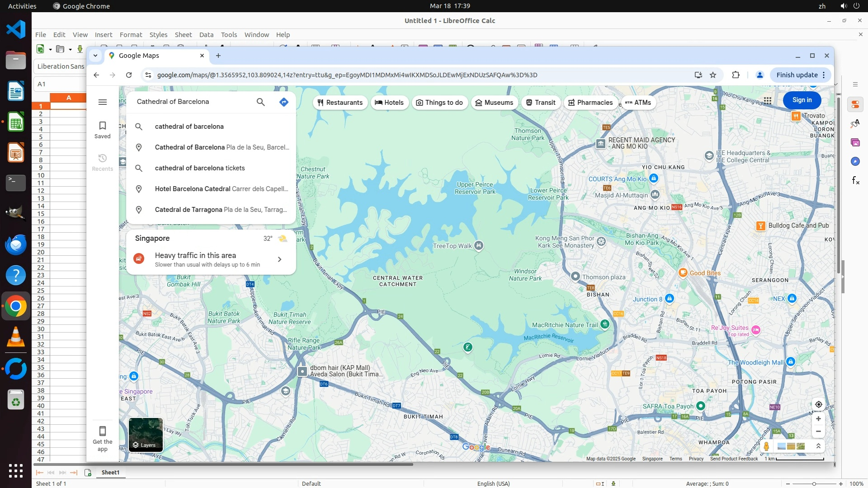Click the LibreOffice zoom slider
The width and height of the screenshot is (868, 488).
(814, 484)
